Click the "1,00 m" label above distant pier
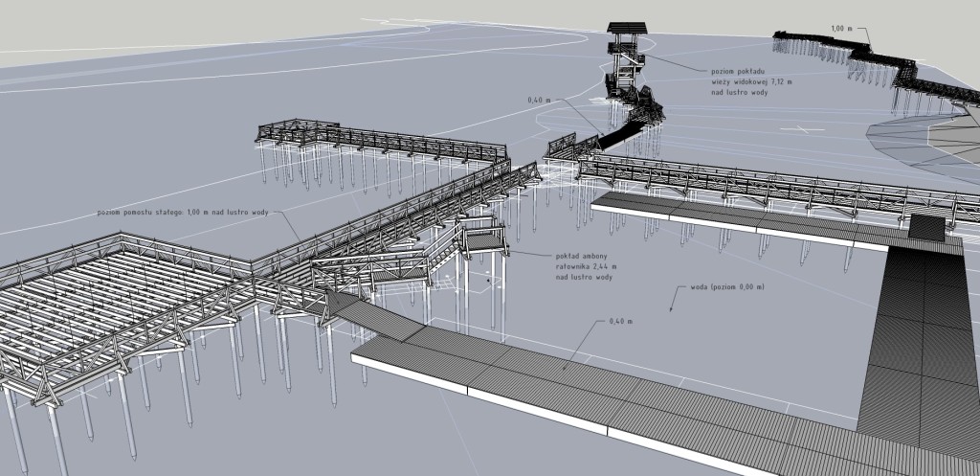Image resolution: width=980 pixels, height=476 pixels. 842,29
